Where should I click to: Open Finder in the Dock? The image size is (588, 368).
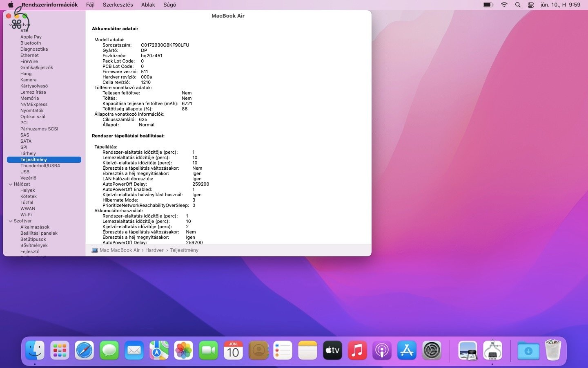tap(35, 350)
